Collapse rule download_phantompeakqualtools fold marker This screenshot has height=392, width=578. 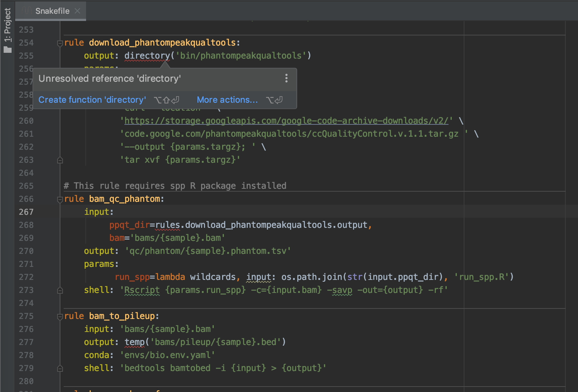coord(60,43)
